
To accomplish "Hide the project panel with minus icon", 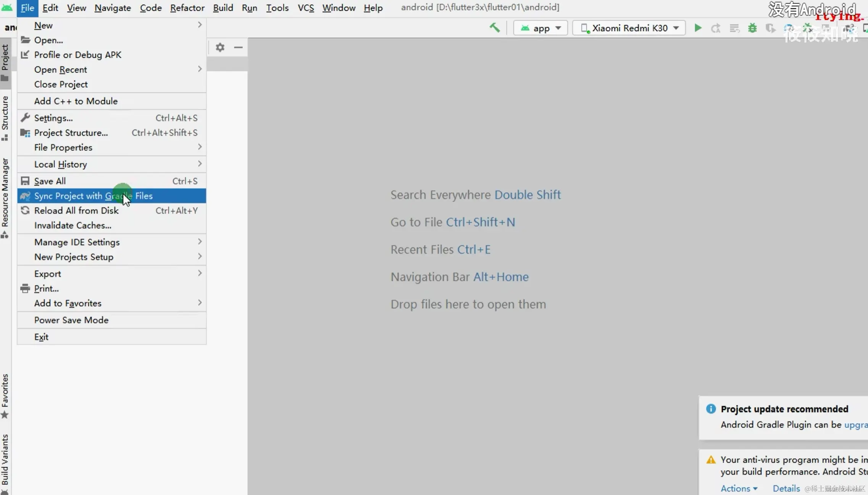I will [238, 47].
